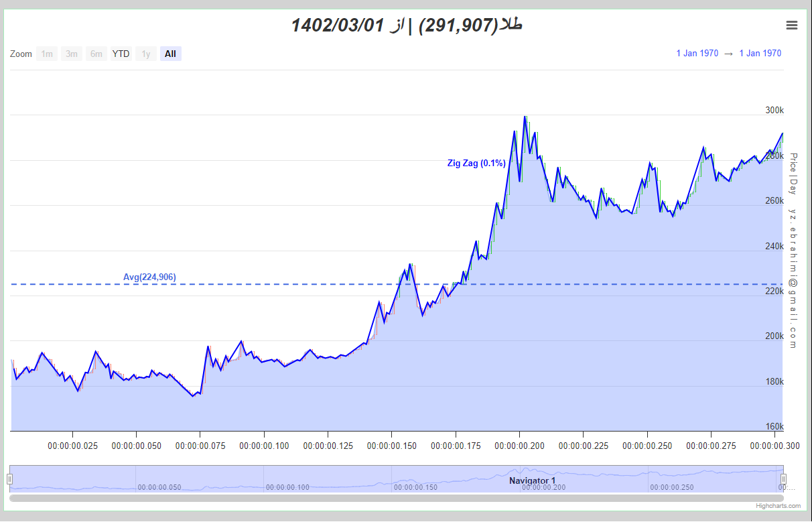Viewport: 812px width, 522px height.
Task: Click the 00:00:00.275 time axis label
Action: (x=712, y=446)
